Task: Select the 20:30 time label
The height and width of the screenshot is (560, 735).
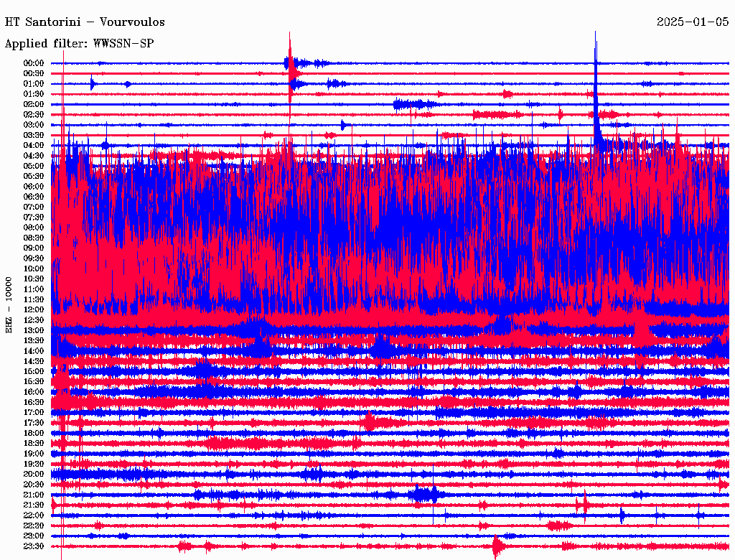Action: pos(34,485)
